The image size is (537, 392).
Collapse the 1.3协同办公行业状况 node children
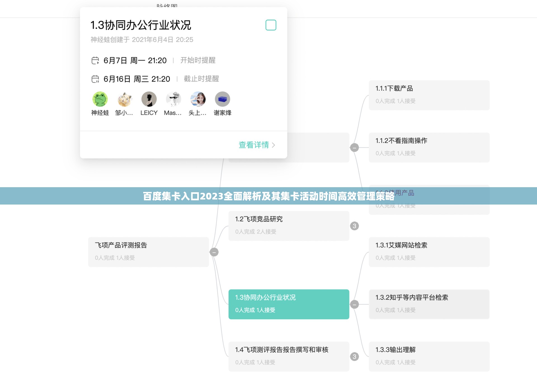[354, 304]
